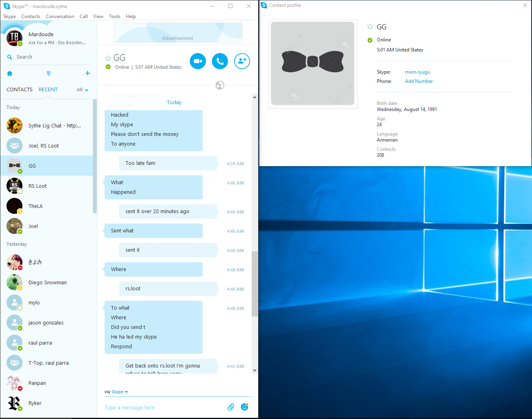
Task: Open Mardoude's profile avatar
Action: (14, 38)
